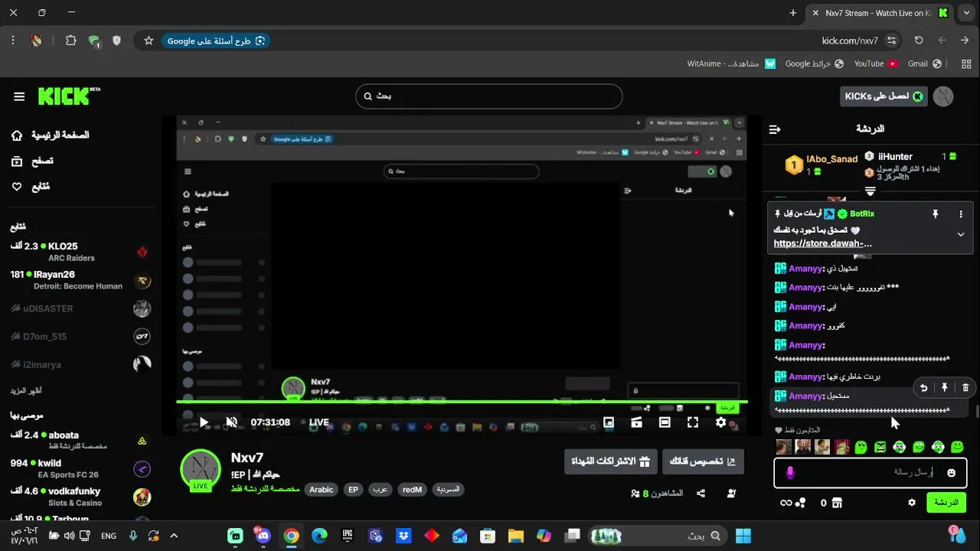Click the Kick search field
The width and height of the screenshot is (980, 551).
pyautogui.click(x=488, y=96)
